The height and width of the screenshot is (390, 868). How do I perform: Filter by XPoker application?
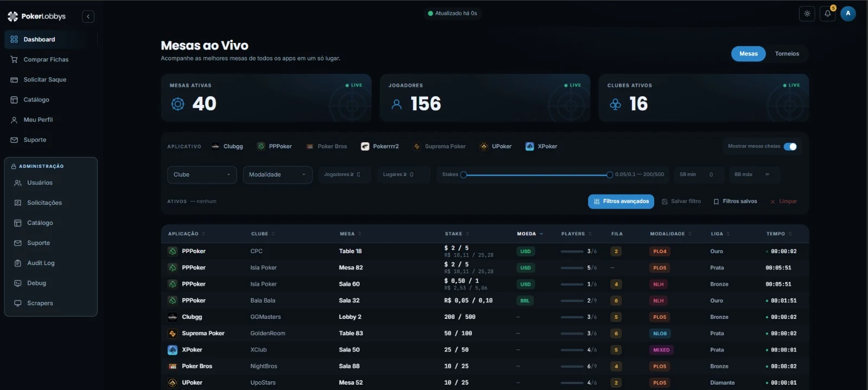(541, 146)
